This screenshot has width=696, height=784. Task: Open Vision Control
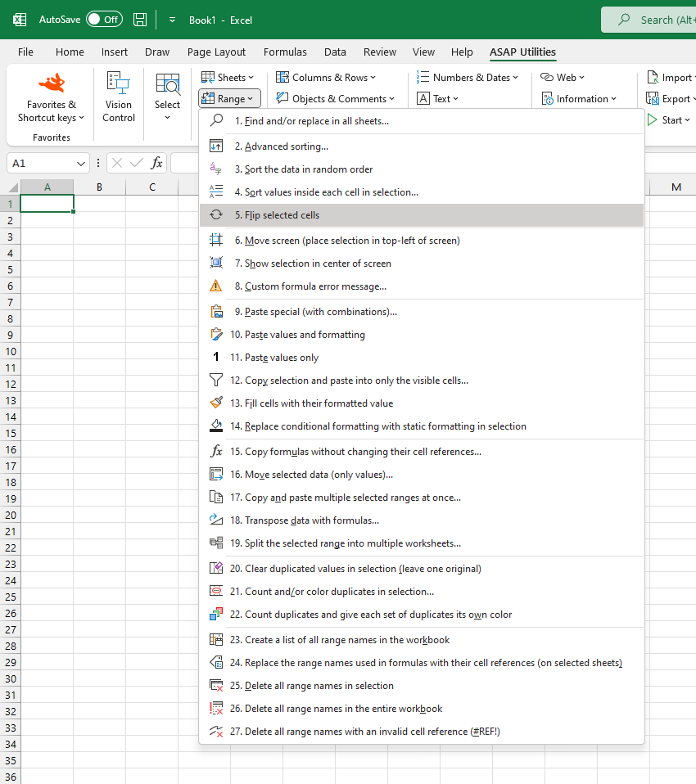coord(119,97)
